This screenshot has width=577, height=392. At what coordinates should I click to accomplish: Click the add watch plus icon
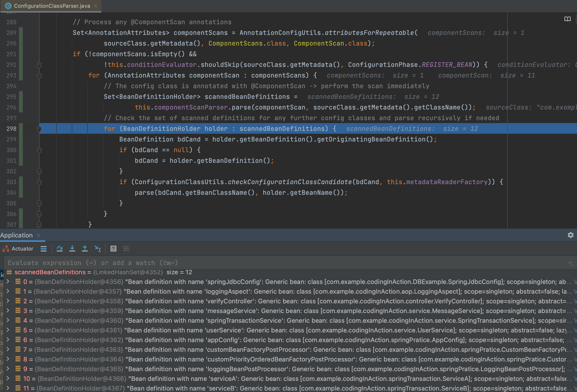[x=570, y=263]
